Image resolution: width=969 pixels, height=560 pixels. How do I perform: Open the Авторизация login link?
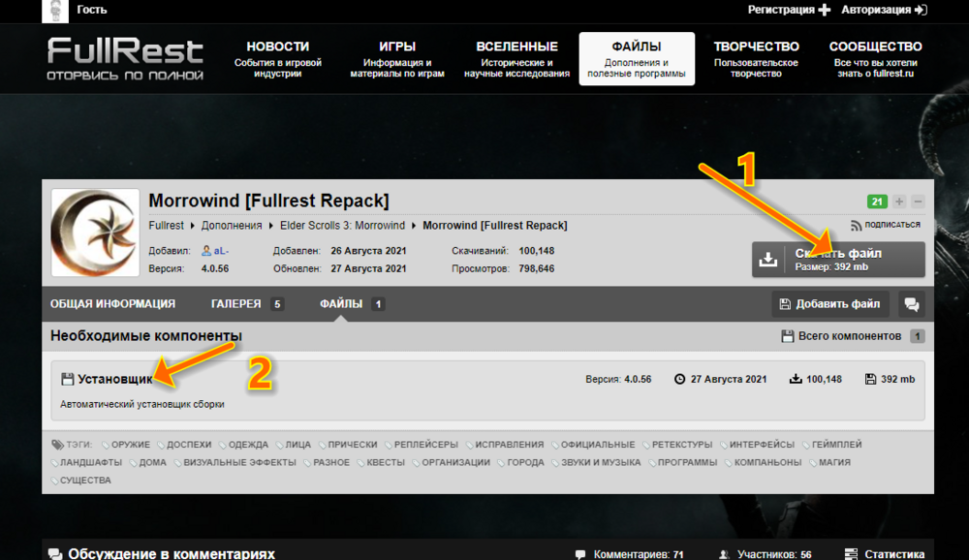coord(885,10)
